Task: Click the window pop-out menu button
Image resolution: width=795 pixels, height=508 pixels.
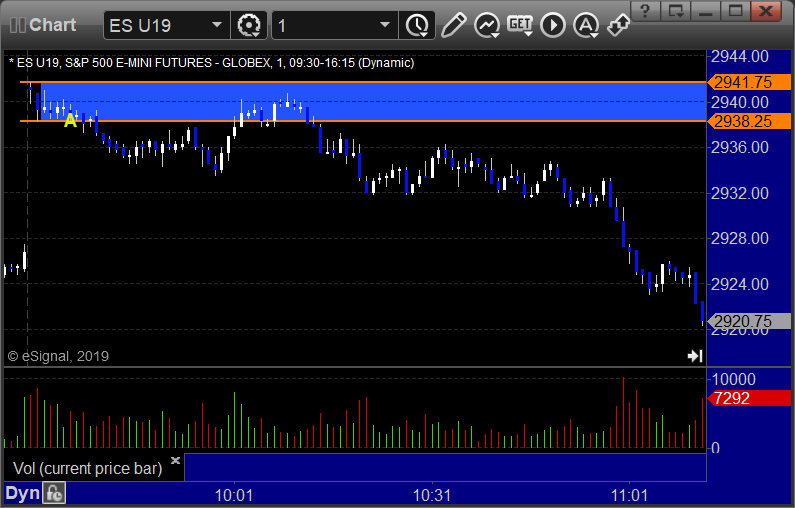Action: point(675,11)
